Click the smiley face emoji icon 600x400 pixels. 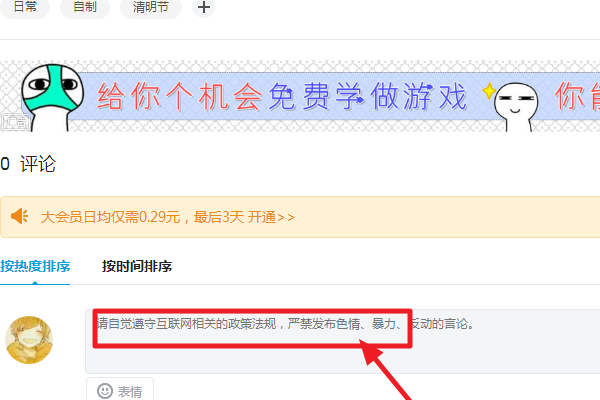coord(105,391)
